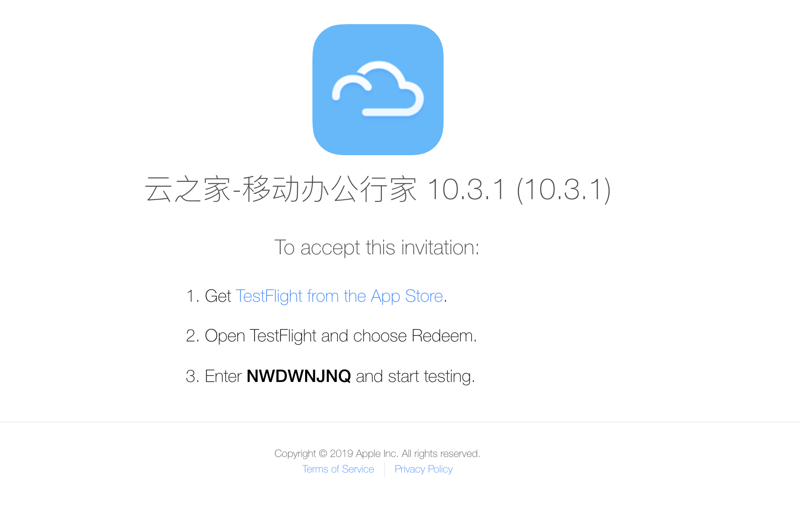Click the 'Open TestFlight and choose Redeem' step

(x=340, y=336)
